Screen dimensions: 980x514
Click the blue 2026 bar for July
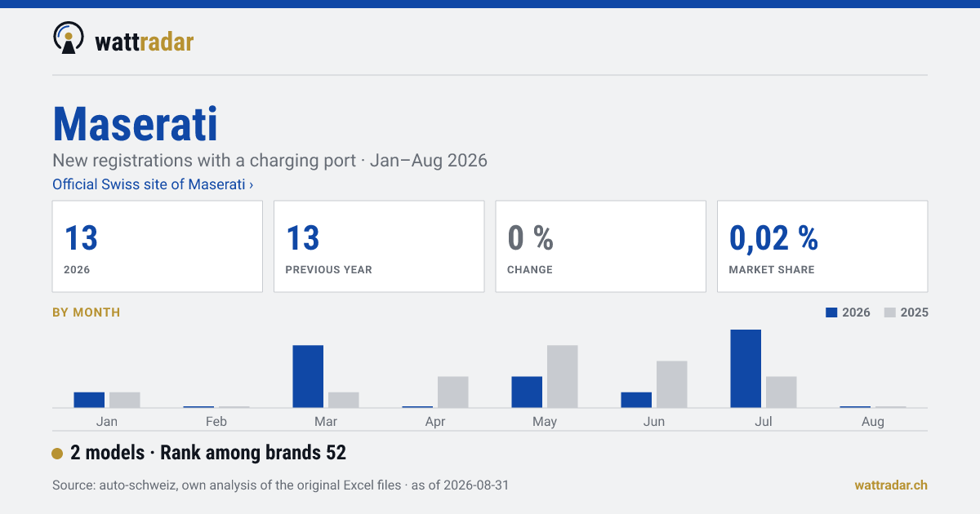pos(746,369)
